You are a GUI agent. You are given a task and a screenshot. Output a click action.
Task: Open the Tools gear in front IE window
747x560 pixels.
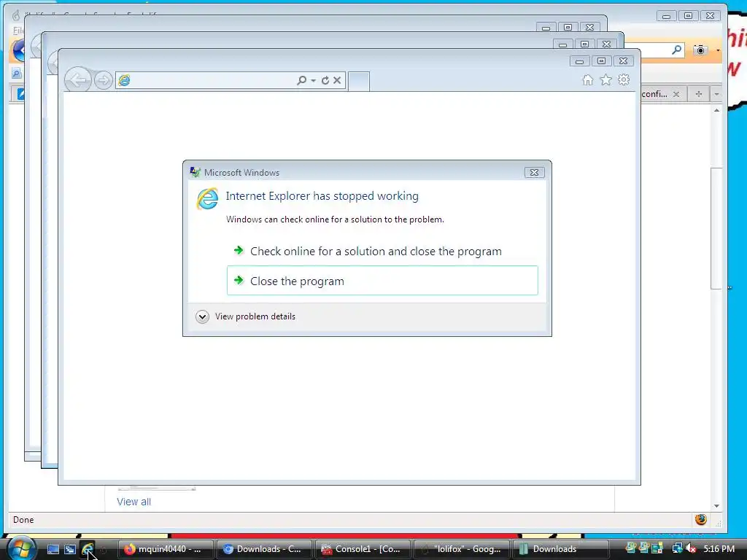click(x=624, y=79)
